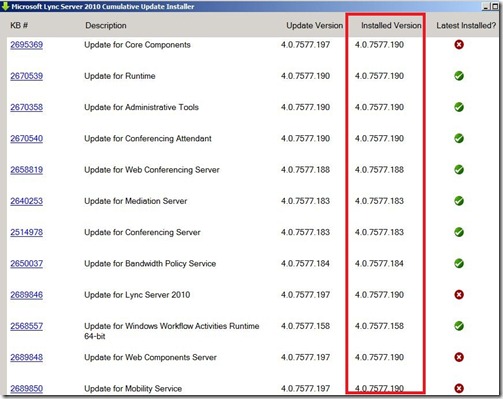Viewport: 503px width, 399px height.
Task: Select 'Update for Web Conferencing Server' description
Action: 152,170
